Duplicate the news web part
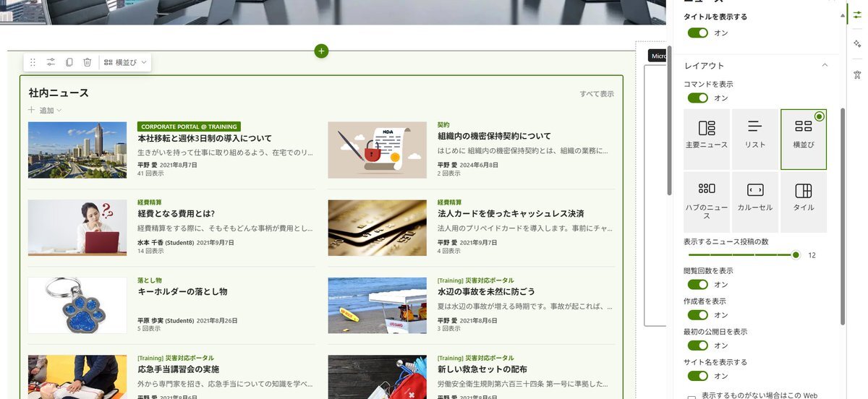The image size is (868, 399). [x=69, y=62]
